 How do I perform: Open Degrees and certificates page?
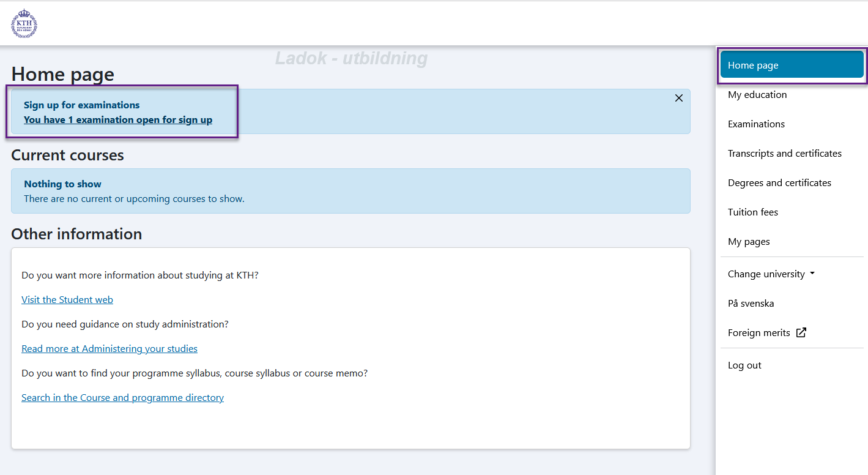click(x=779, y=182)
